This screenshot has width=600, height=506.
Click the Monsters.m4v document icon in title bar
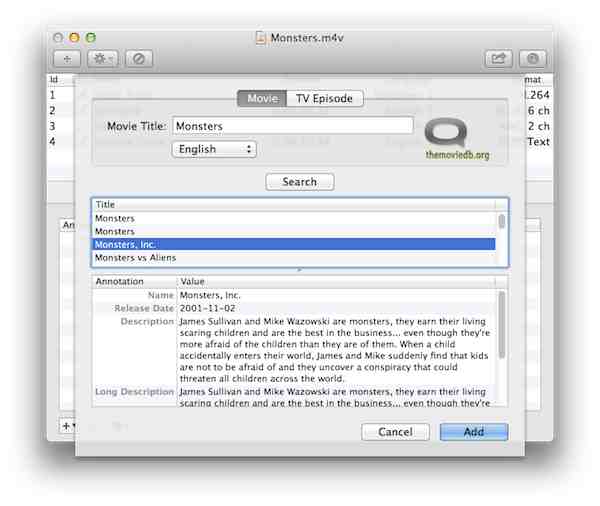click(x=261, y=38)
